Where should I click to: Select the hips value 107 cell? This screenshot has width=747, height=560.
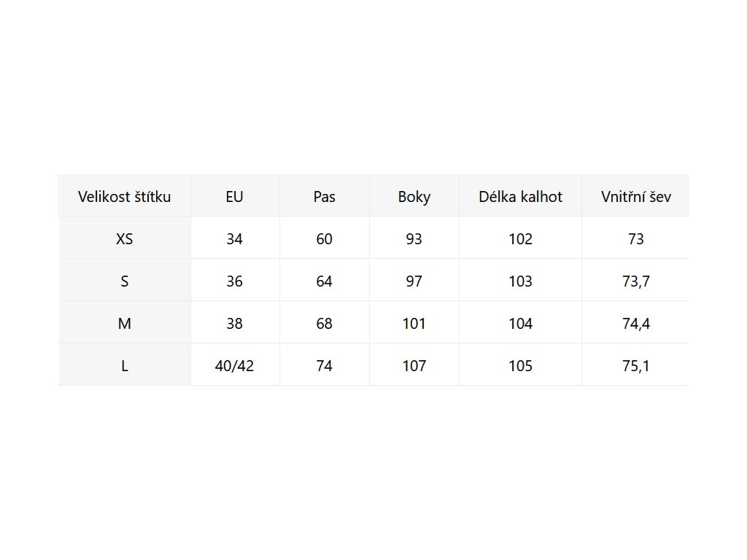tap(414, 366)
